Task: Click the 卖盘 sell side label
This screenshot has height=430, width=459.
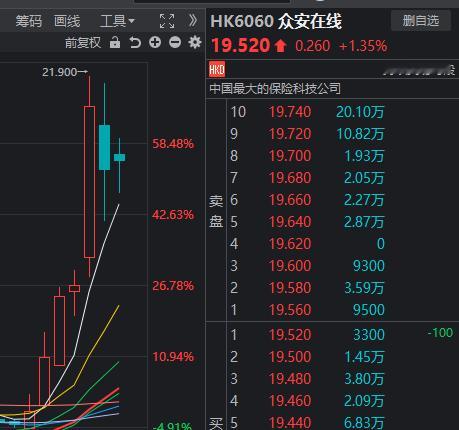Action: point(216,211)
